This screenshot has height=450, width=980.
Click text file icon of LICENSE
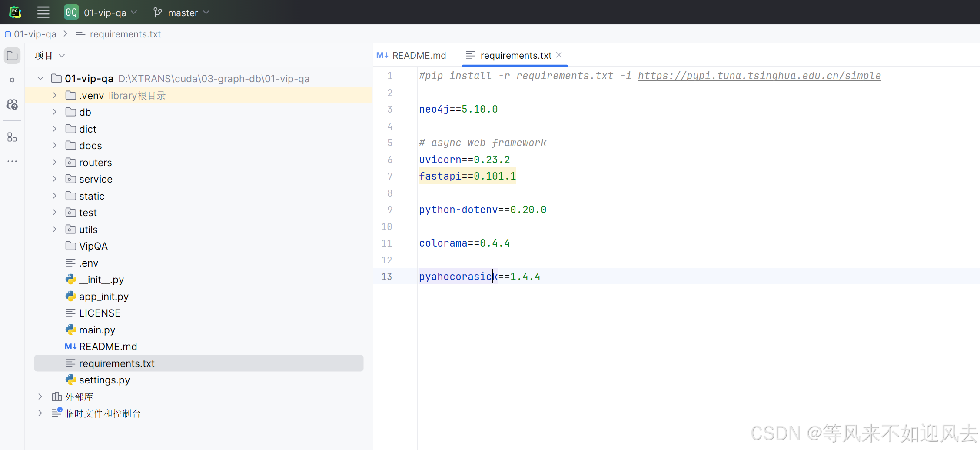[x=71, y=313]
